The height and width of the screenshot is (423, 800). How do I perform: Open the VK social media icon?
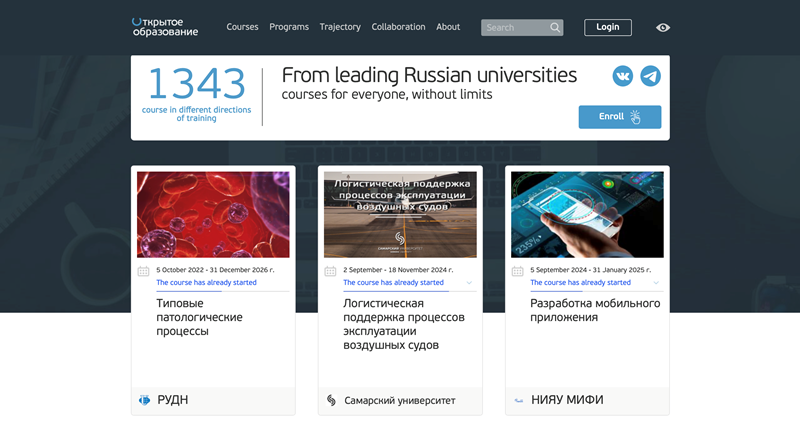point(623,76)
